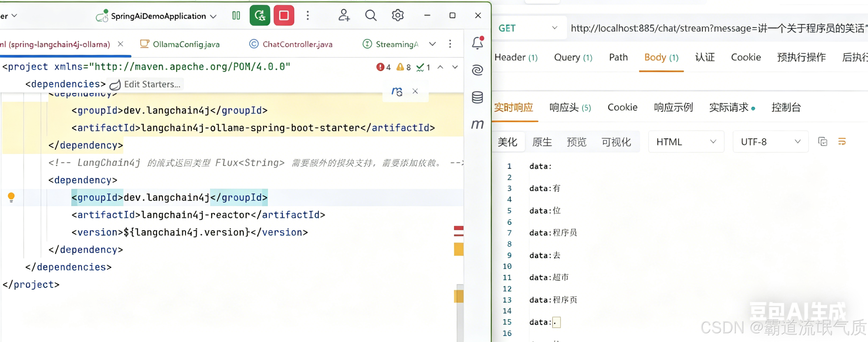Viewport: 868px width, 342px height.
Task: Copy the response body content
Action: [x=822, y=142]
